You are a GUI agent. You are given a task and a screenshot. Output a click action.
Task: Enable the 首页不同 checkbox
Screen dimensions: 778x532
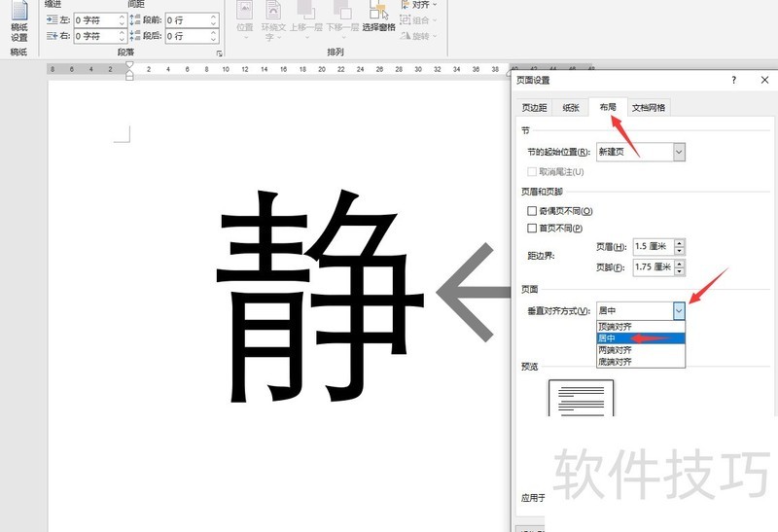click(x=532, y=229)
